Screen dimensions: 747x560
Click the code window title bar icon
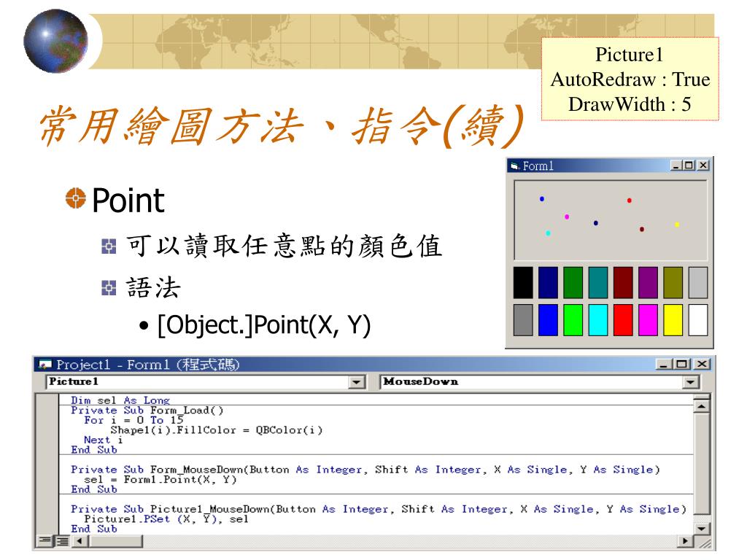coord(45,365)
